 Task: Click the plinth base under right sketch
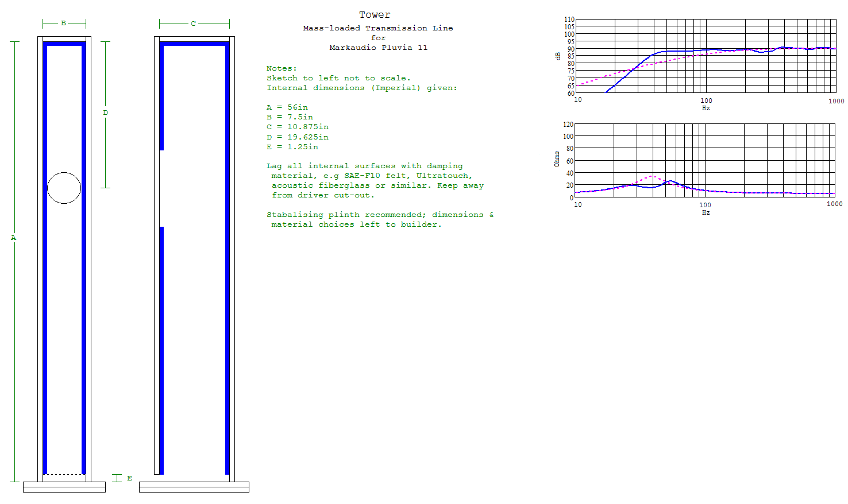click(x=194, y=487)
